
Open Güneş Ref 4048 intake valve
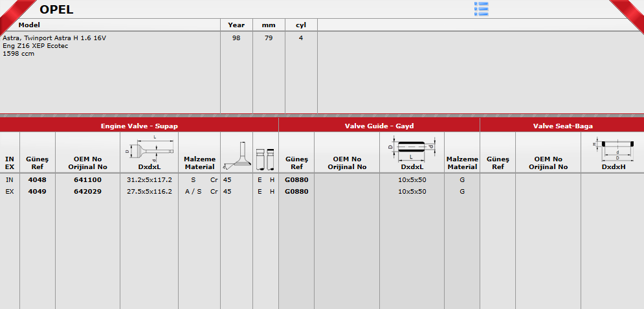click(x=38, y=180)
